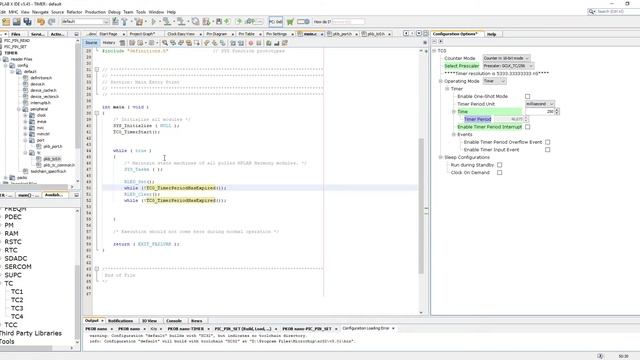640x360 pixels.
Task: Click the New Project toolbar icon
Action: tap(6, 22)
